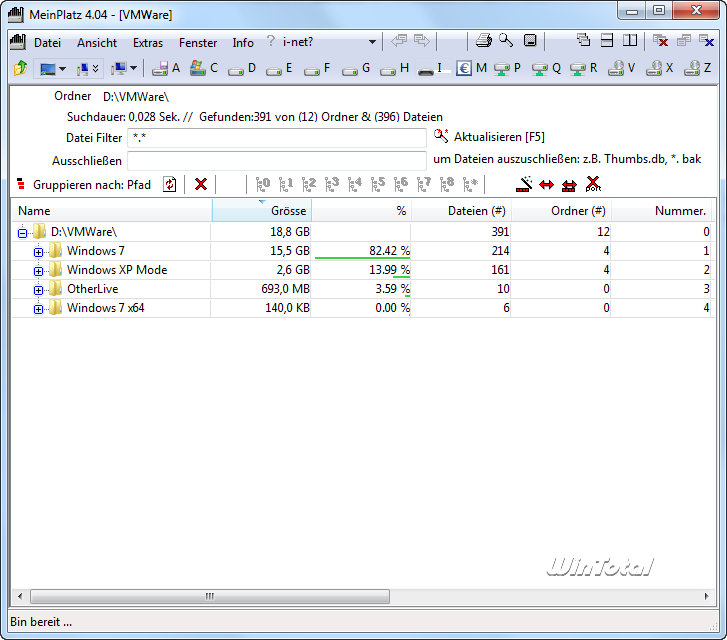Sort by Dateien (#) column header
Screen dimensions: 727x640
[461, 211]
